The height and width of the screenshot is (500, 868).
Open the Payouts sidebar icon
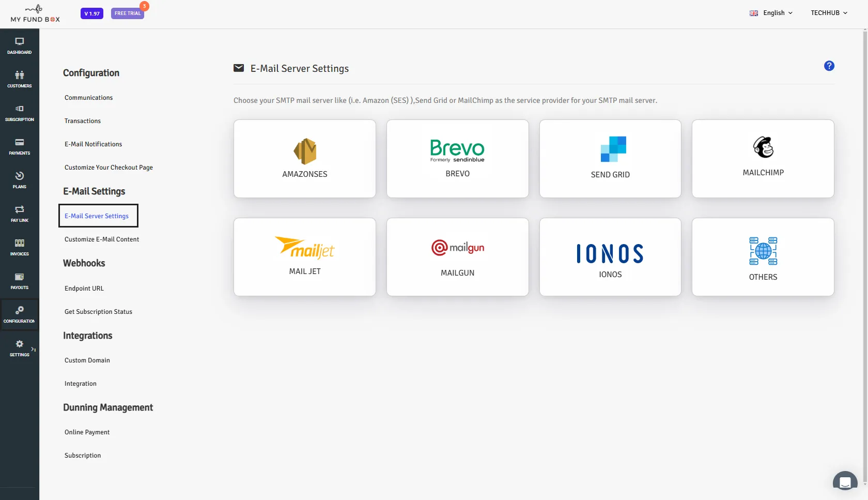[x=19, y=281]
